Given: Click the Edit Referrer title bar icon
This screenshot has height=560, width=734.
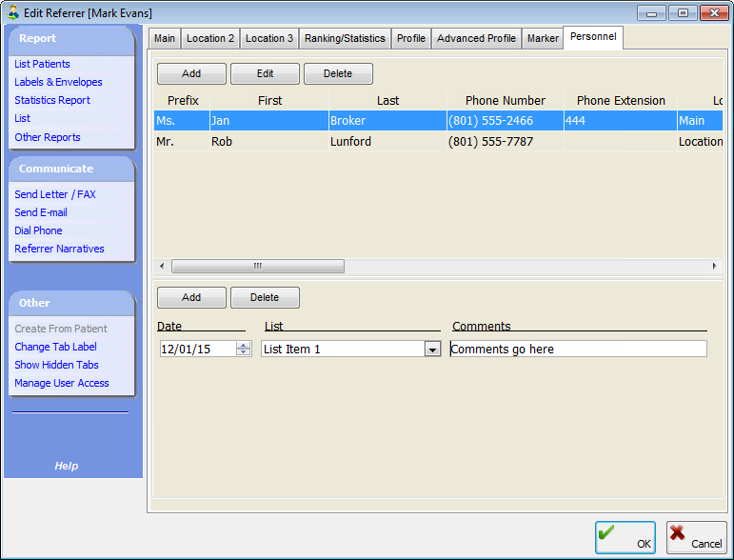Looking at the screenshot, I should click(x=13, y=12).
